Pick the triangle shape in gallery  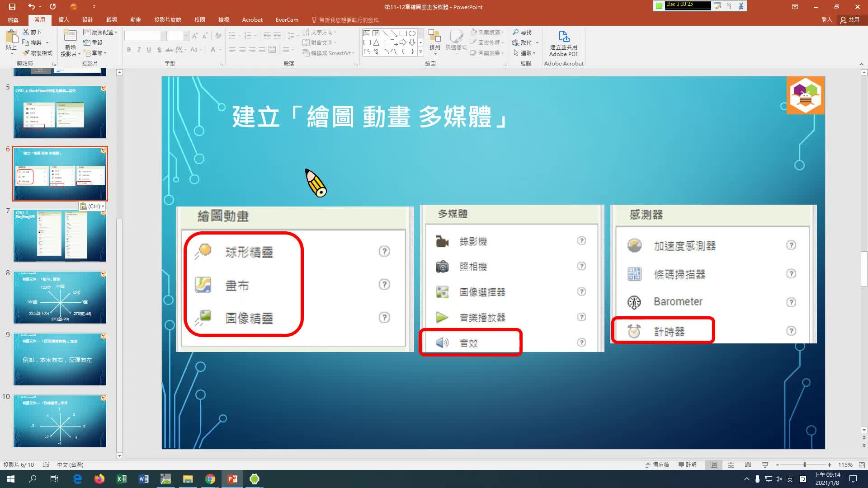(376, 42)
